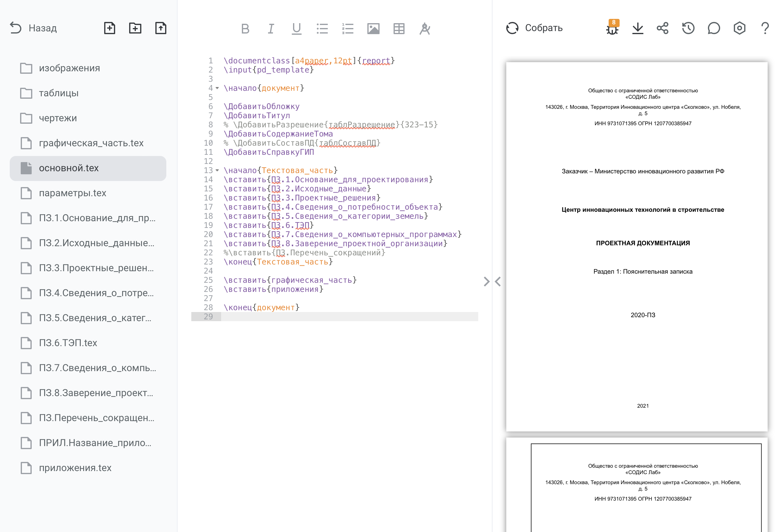Open ПРИЛ.Название_прило... file

coord(88,443)
